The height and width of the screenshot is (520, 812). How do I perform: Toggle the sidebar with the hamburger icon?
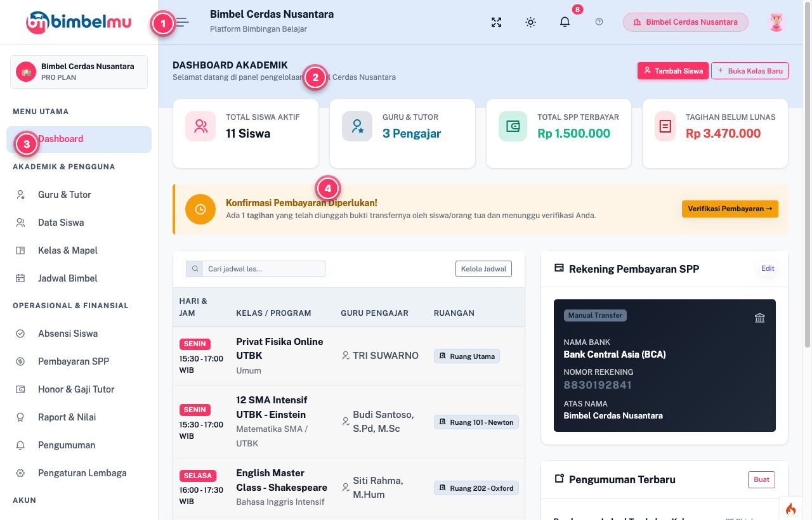tap(183, 22)
